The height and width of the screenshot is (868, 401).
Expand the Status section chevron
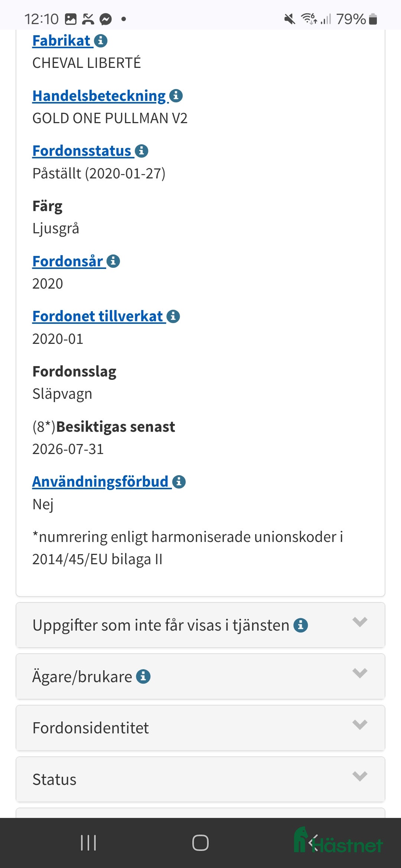(360, 776)
